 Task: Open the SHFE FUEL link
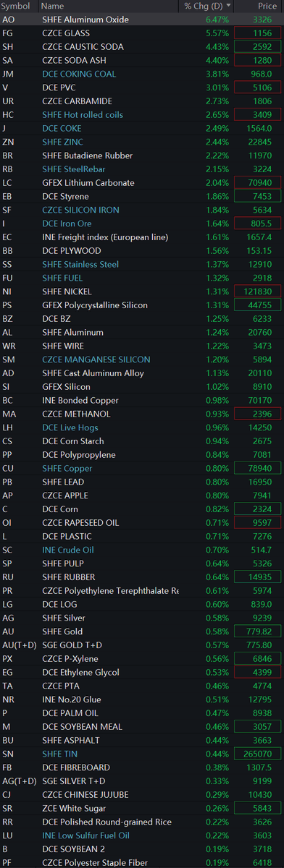pos(62,278)
